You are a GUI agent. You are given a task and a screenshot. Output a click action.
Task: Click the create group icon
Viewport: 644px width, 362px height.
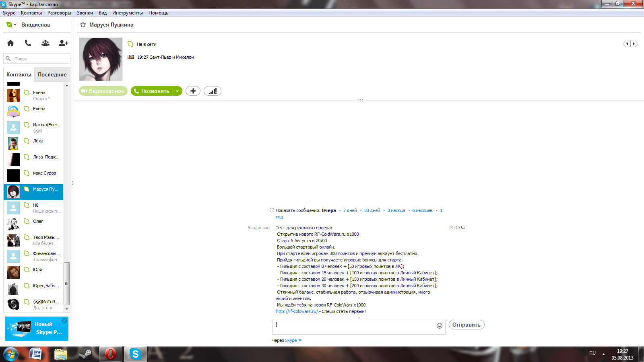[45, 43]
